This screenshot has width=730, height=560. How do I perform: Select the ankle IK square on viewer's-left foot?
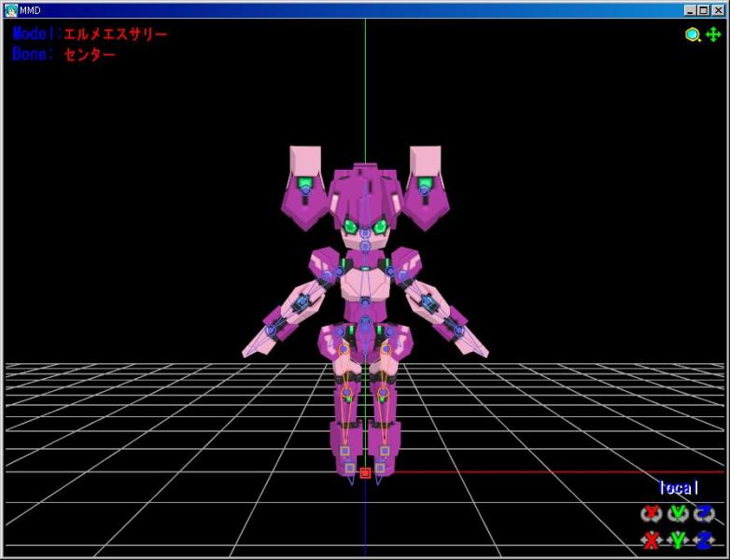344,451
